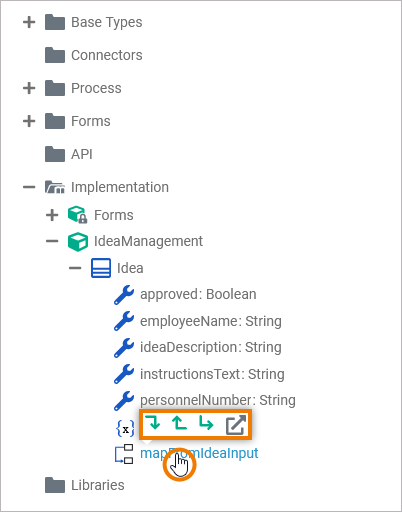This screenshot has height=512, width=402.
Task: Expand the Base Types folder
Action: point(29,22)
